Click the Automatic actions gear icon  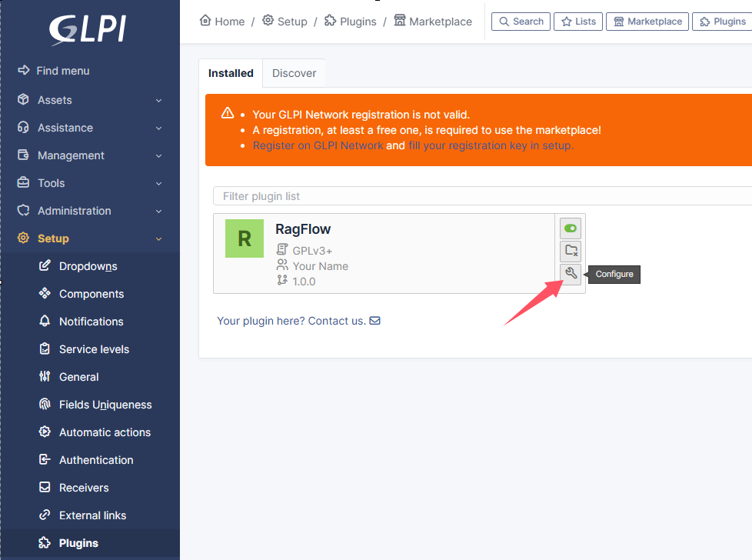tap(45, 432)
